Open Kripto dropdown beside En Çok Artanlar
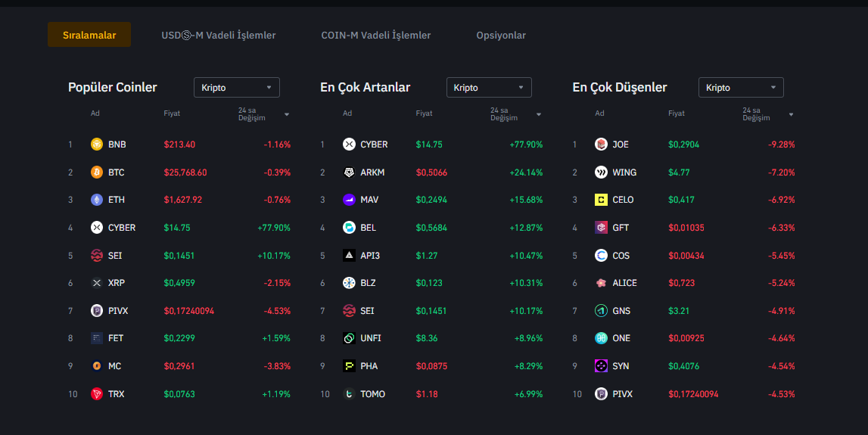This screenshot has height=435, width=868. point(489,88)
